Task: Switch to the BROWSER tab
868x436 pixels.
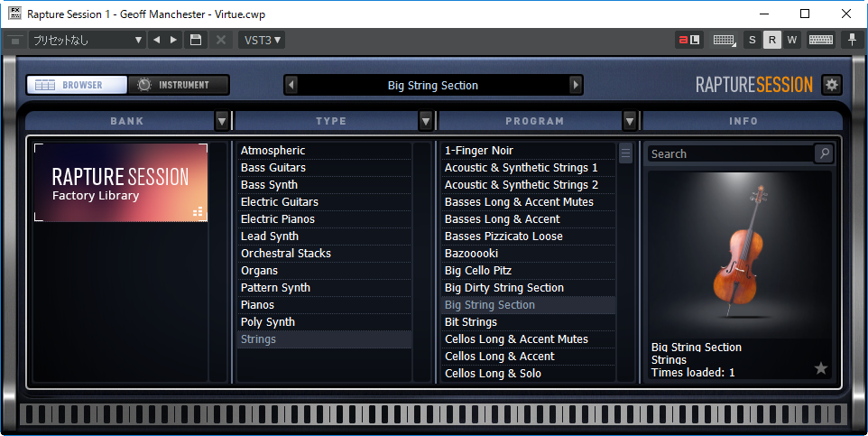Action: click(x=77, y=85)
